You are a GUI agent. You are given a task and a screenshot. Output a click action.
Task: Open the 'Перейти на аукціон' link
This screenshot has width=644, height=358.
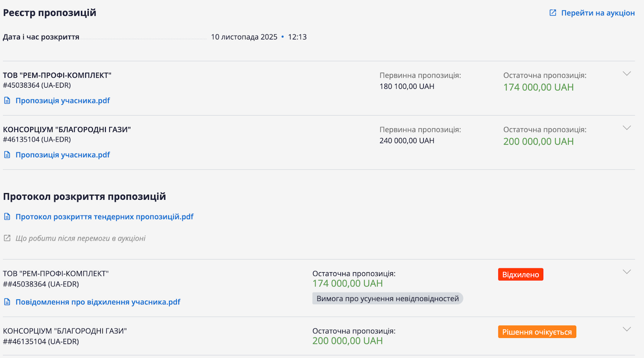pos(598,13)
